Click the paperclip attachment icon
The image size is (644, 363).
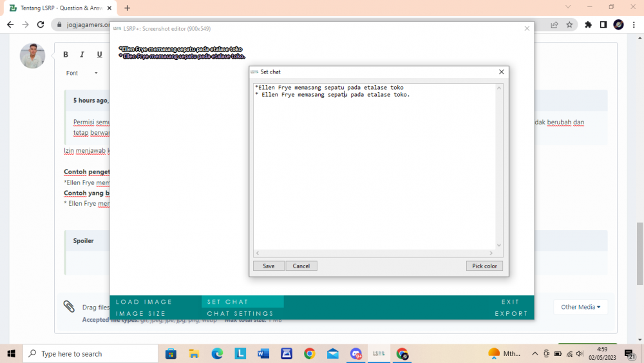point(69,306)
